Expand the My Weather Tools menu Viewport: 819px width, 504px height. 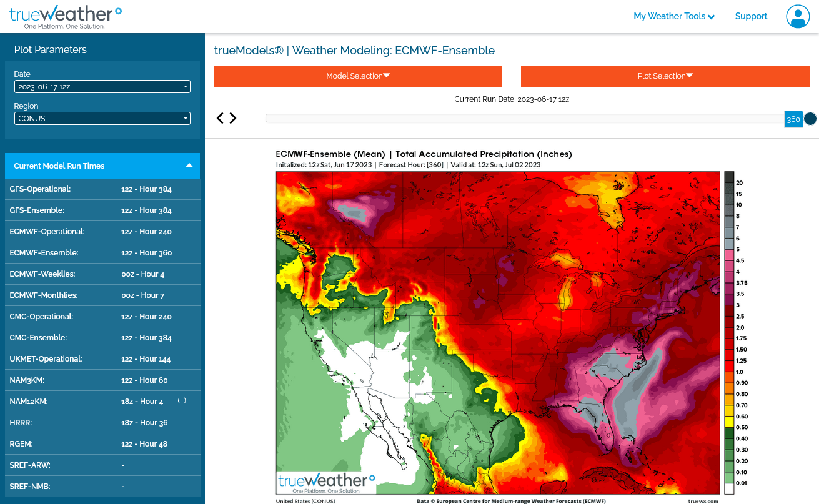coord(674,16)
